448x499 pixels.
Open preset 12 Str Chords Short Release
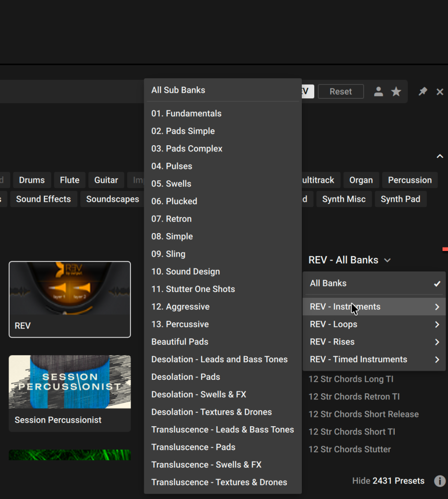pyautogui.click(x=364, y=414)
